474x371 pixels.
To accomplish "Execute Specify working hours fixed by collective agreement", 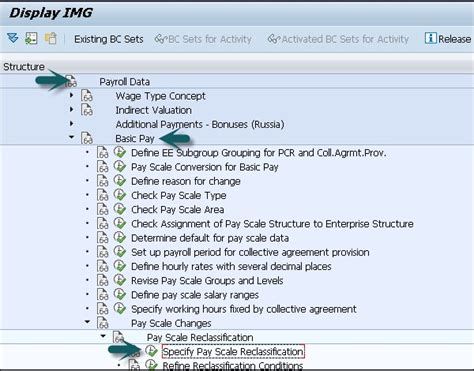I will [120, 309].
